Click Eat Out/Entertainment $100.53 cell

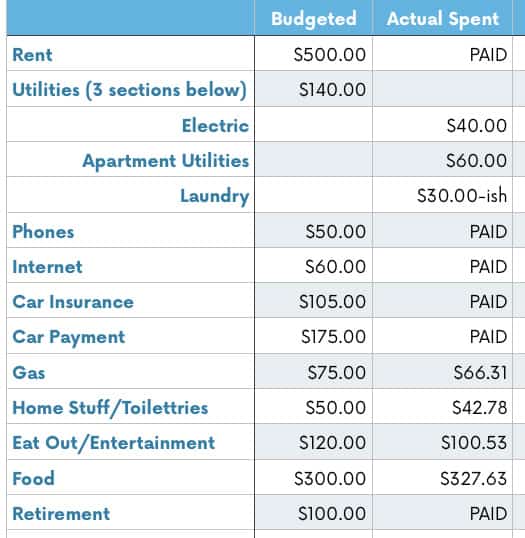[443, 442]
